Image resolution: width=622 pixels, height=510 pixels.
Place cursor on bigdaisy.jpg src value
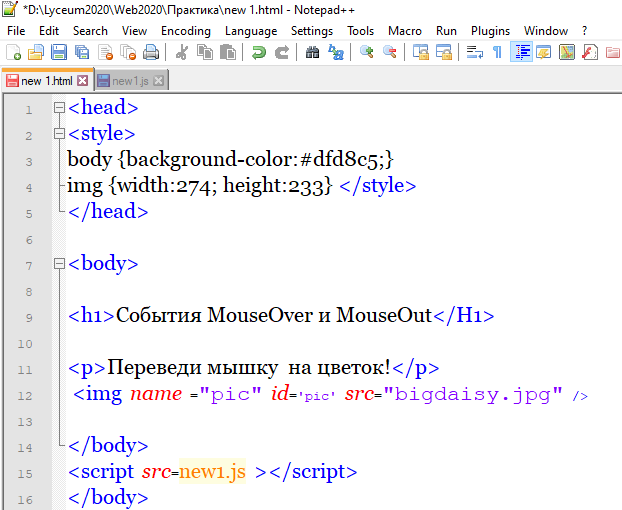point(472,394)
